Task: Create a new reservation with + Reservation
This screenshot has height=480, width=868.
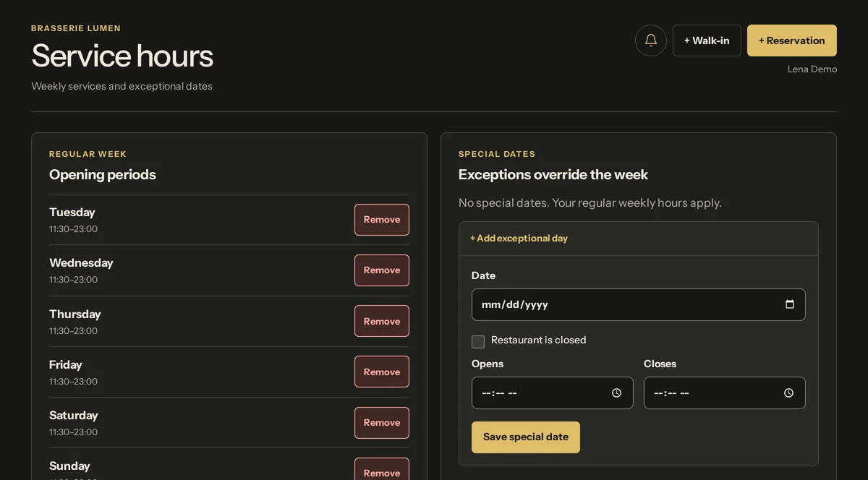Action: click(x=792, y=40)
